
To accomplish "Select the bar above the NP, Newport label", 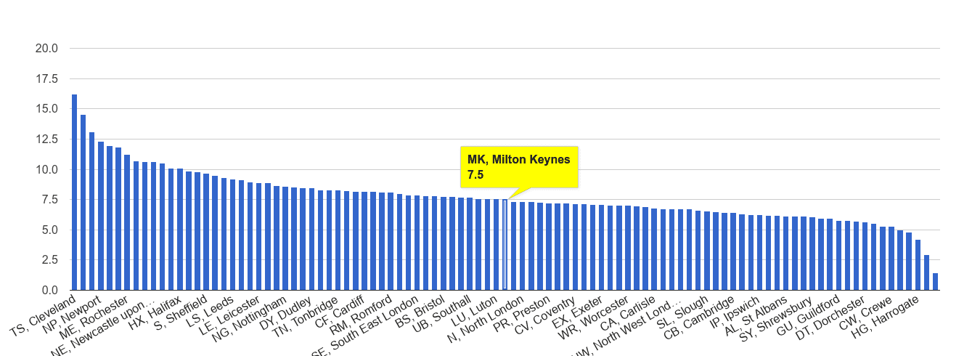I will coord(101,217).
